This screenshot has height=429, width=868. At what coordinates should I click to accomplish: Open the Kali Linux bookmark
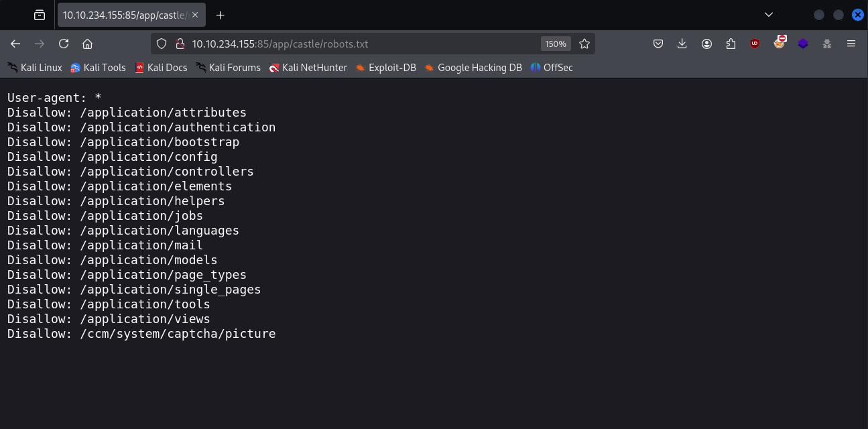[35, 67]
